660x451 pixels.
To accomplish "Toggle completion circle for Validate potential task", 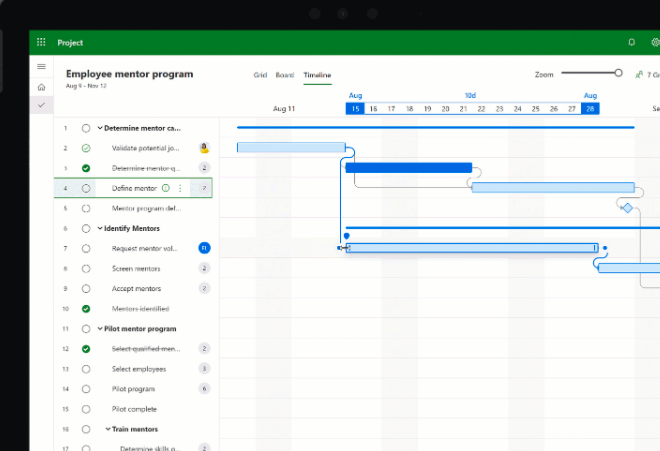I will pyautogui.click(x=86, y=148).
